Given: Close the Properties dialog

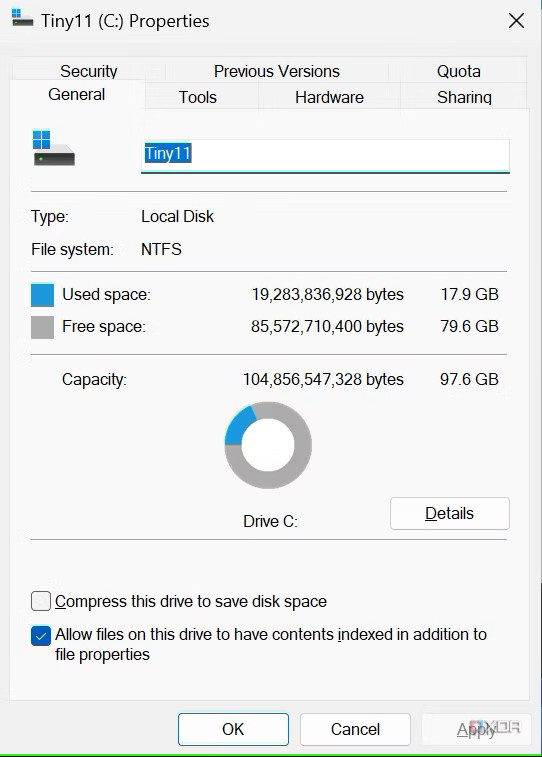Looking at the screenshot, I should tap(516, 21).
